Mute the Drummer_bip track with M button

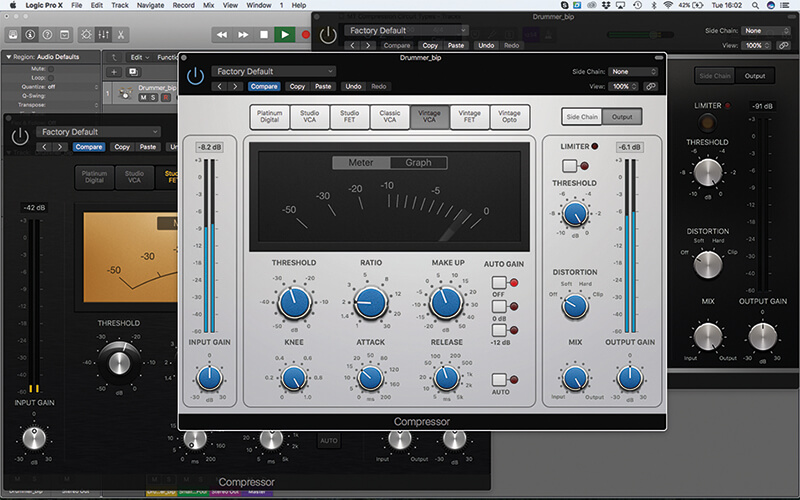pyautogui.click(x=143, y=97)
